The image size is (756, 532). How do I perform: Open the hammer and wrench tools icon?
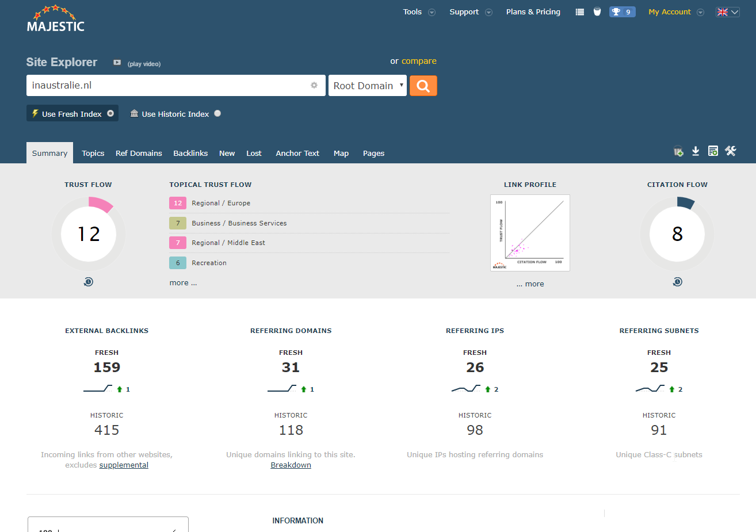pyautogui.click(x=731, y=151)
